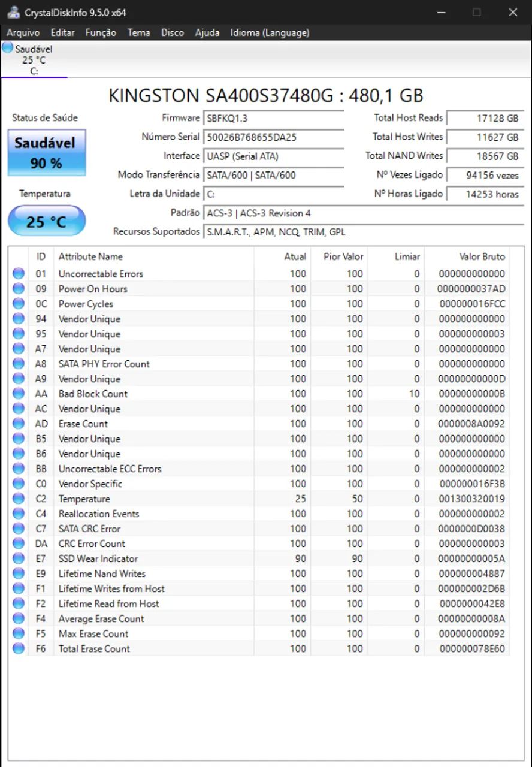Click the Firmware field SBFKQ1.3
Screen dimensions: 532x767
click(x=274, y=119)
